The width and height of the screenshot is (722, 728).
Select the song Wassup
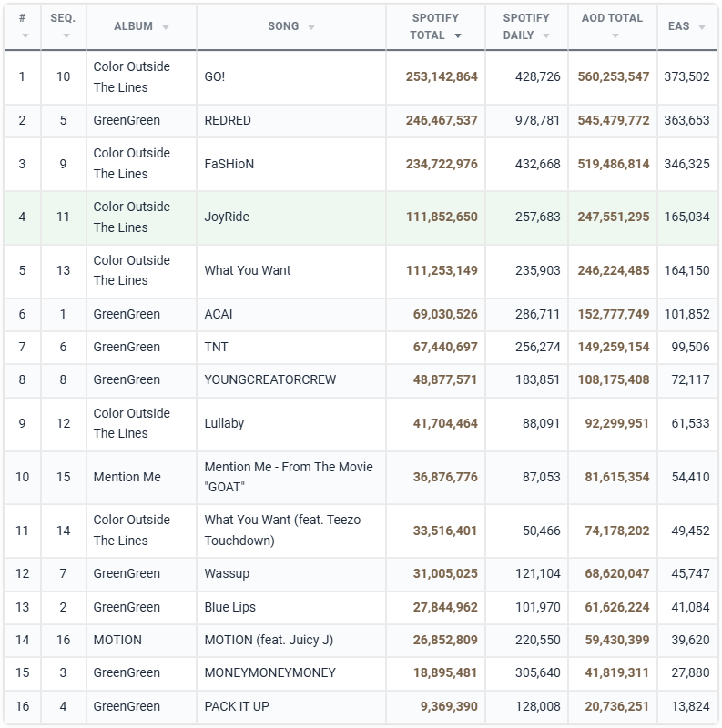(x=227, y=573)
